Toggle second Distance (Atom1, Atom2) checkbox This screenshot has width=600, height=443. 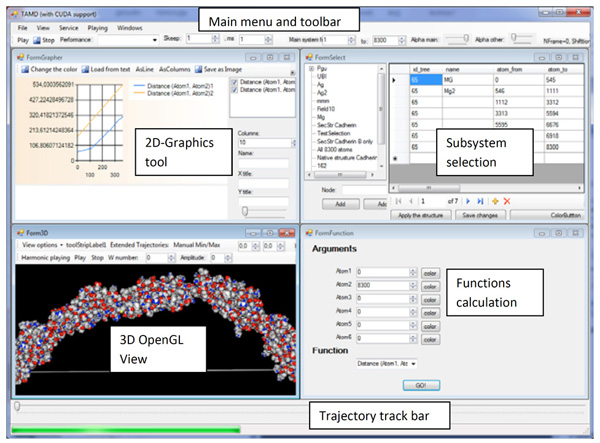coord(234,90)
